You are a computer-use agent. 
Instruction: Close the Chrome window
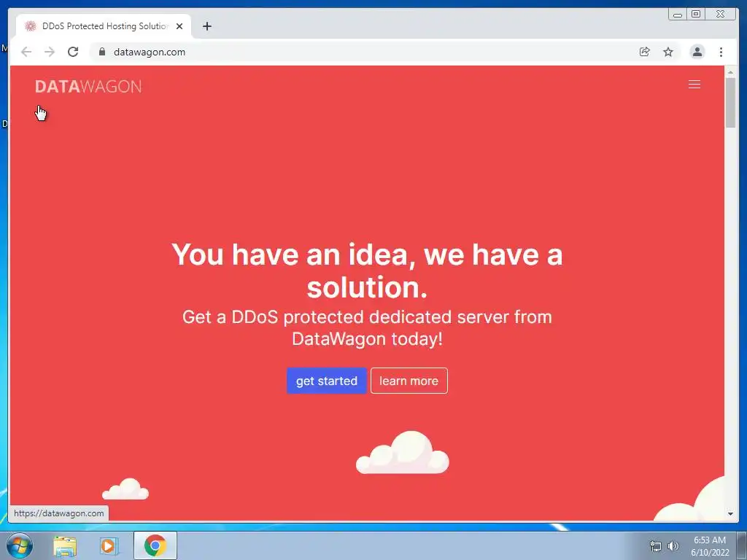721,15
